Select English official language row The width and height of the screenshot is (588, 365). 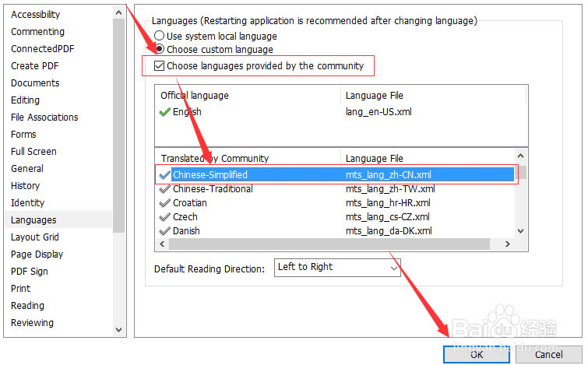point(340,111)
